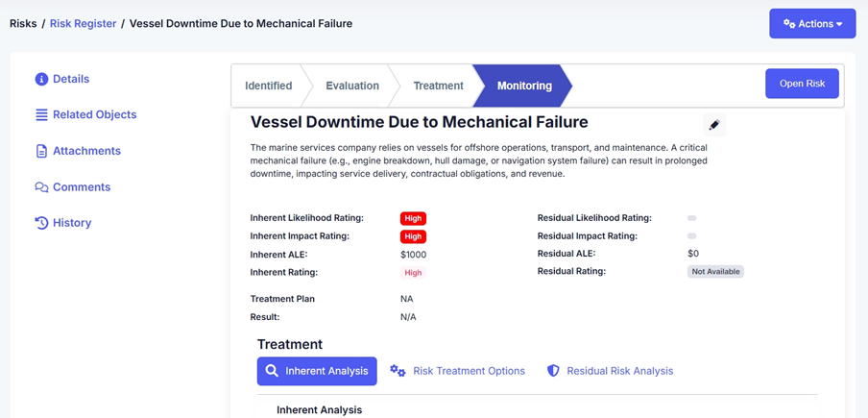
Task: Select the Monitoring workflow stage
Action: point(524,86)
